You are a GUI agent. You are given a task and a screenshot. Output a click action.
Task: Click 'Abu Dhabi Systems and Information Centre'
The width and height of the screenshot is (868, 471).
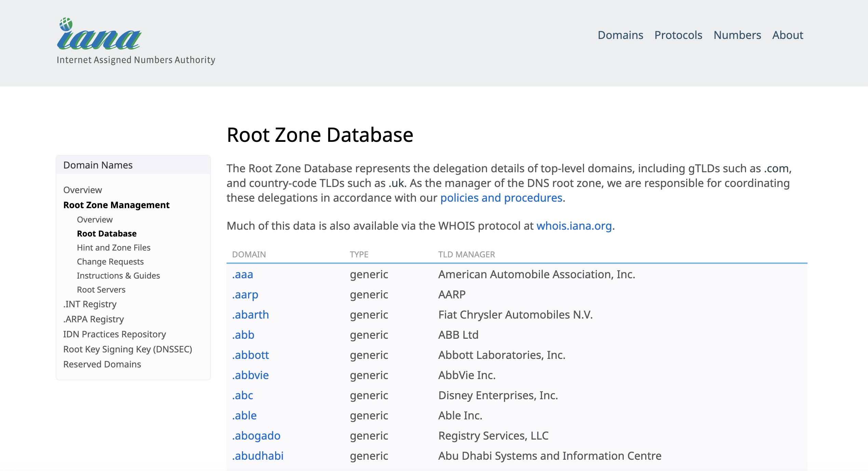coord(550,456)
